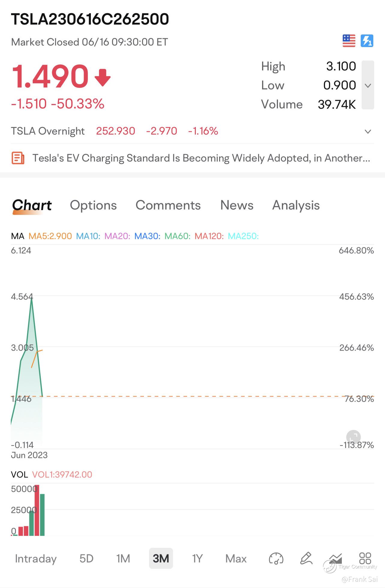The image size is (385, 588).
Task: Tap the MA5:2.900 indicator label
Action: (50, 236)
